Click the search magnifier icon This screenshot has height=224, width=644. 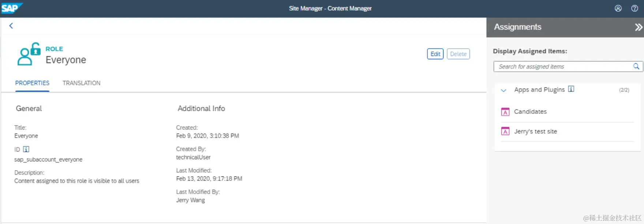[636, 66]
